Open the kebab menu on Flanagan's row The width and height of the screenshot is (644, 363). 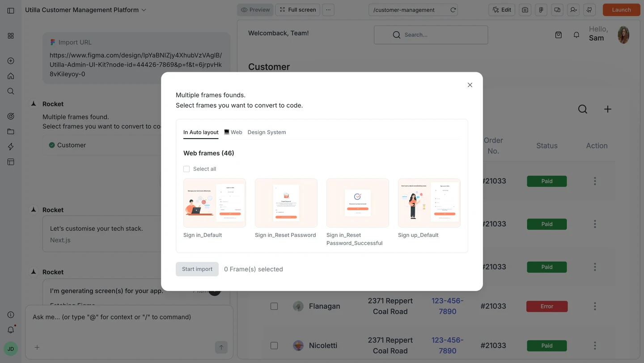pyautogui.click(x=595, y=306)
